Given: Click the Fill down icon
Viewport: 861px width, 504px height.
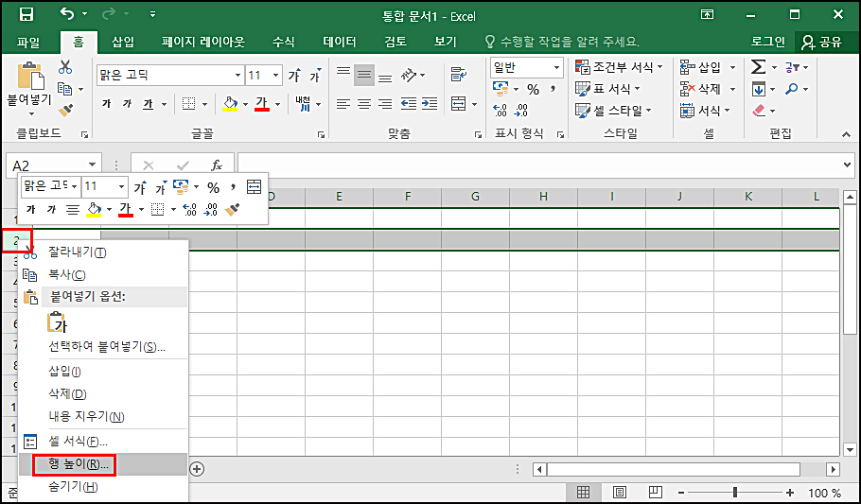Looking at the screenshot, I should pyautogui.click(x=758, y=89).
